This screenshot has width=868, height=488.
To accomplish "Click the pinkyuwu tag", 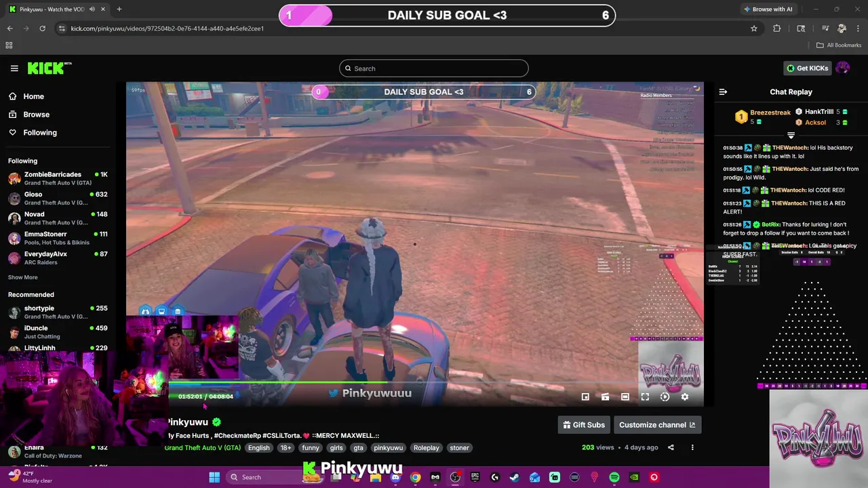I will click(389, 448).
